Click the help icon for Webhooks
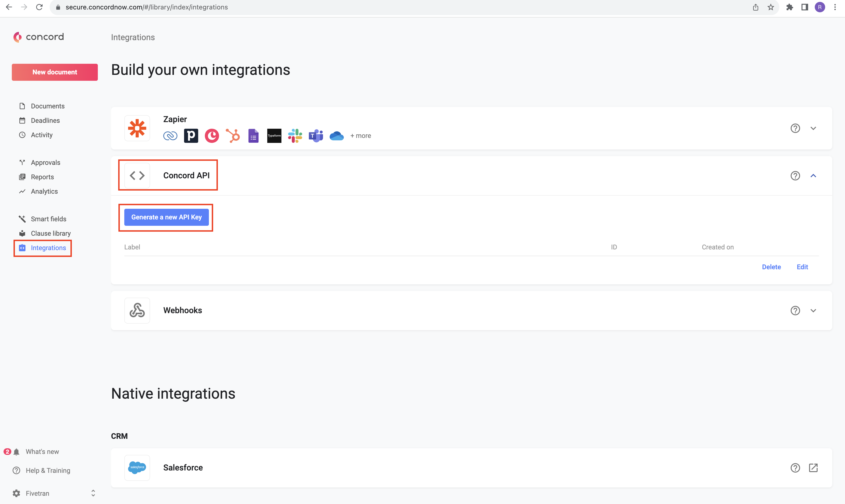Image resolution: width=845 pixels, height=504 pixels. [795, 310]
